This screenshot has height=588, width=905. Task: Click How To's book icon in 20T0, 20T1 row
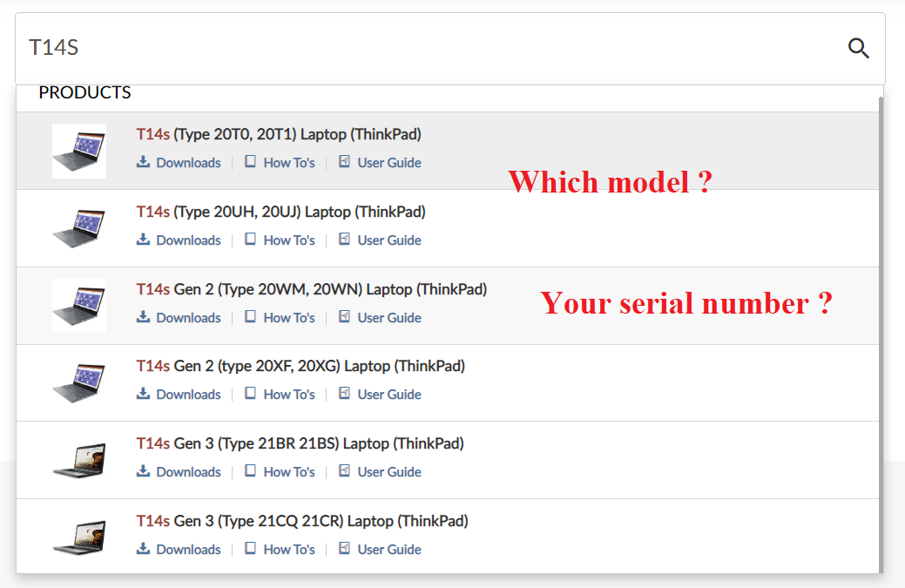pyautogui.click(x=250, y=161)
